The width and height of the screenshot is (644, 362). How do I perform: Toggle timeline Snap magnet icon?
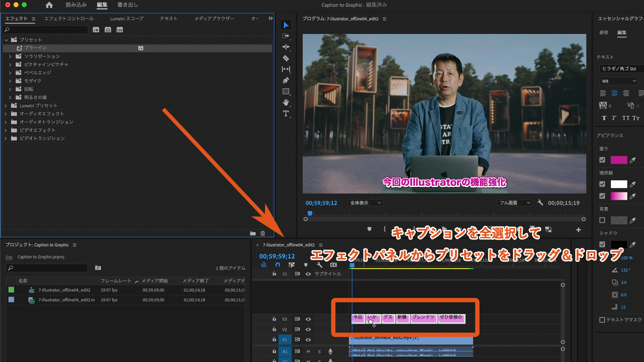click(x=278, y=265)
